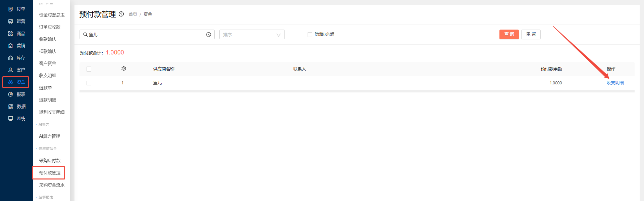Clear the search text with the X icon
The height and width of the screenshot is (201, 644).
(209, 35)
